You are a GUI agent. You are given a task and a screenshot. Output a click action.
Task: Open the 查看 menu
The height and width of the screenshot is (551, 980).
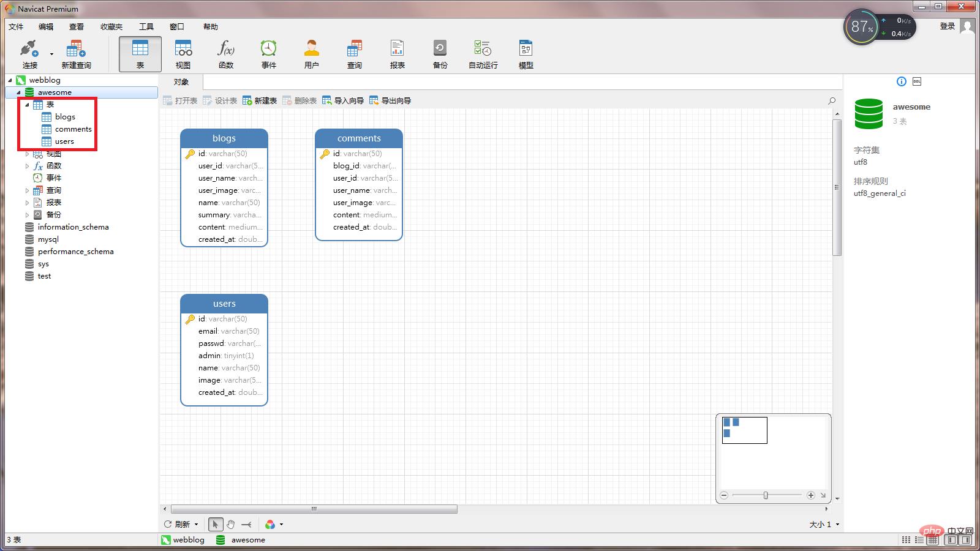tap(77, 26)
